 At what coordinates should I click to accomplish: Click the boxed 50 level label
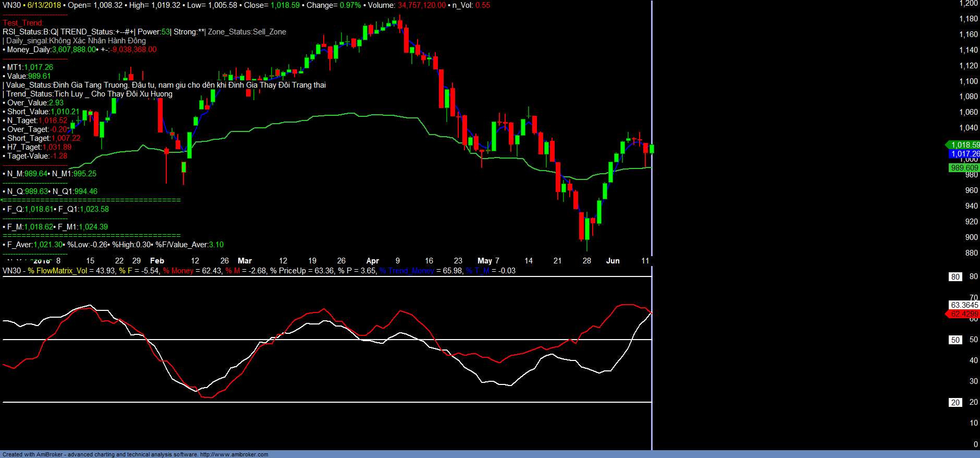(x=955, y=340)
